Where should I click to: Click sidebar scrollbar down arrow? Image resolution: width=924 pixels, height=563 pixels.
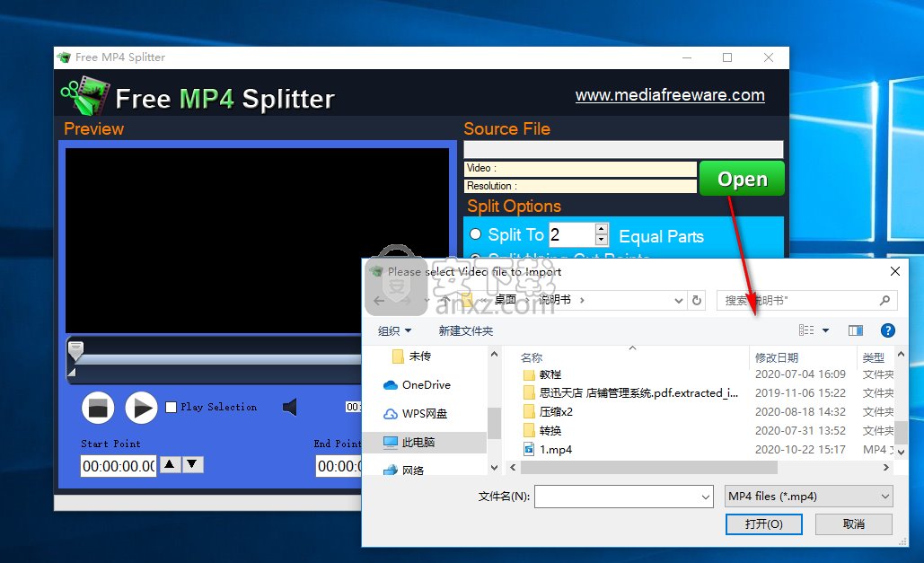coord(495,468)
